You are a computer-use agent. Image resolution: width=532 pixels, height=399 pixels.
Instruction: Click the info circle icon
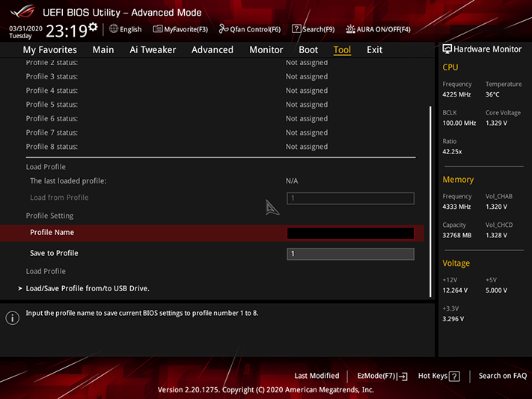tap(12, 318)
